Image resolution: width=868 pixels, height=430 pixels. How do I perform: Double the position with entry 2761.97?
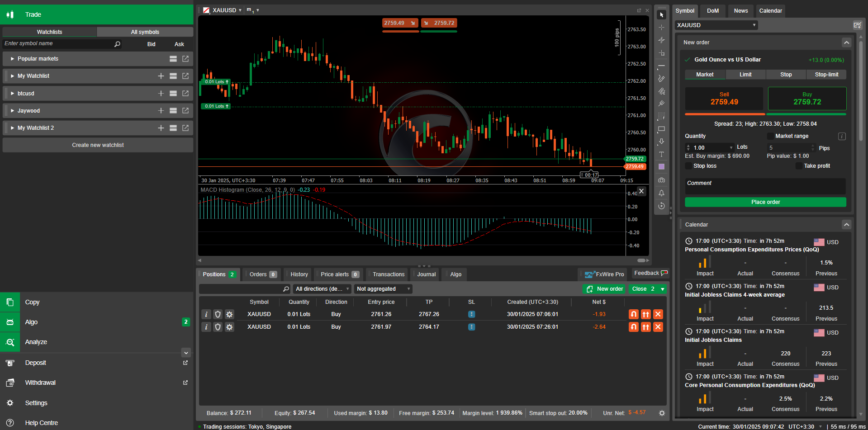point(646,327)
